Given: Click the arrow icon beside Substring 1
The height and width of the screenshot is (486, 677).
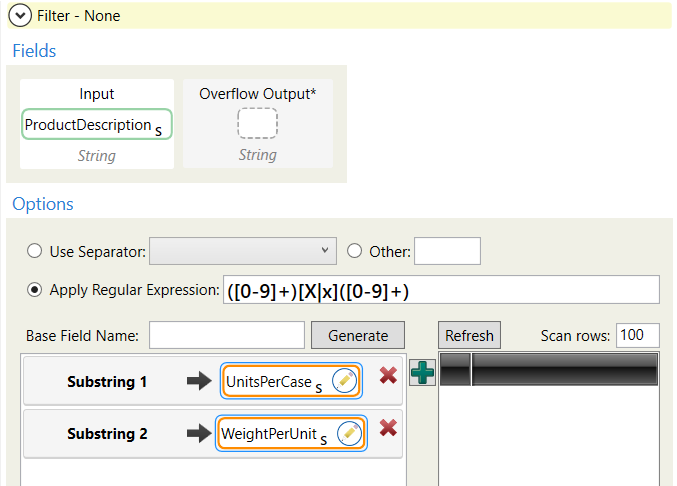Looking at the screenshot, I should 200,381.
